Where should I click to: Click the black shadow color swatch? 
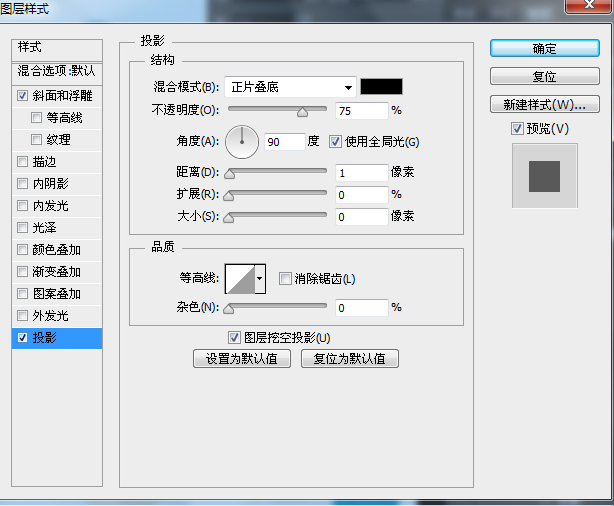(381, 87)
